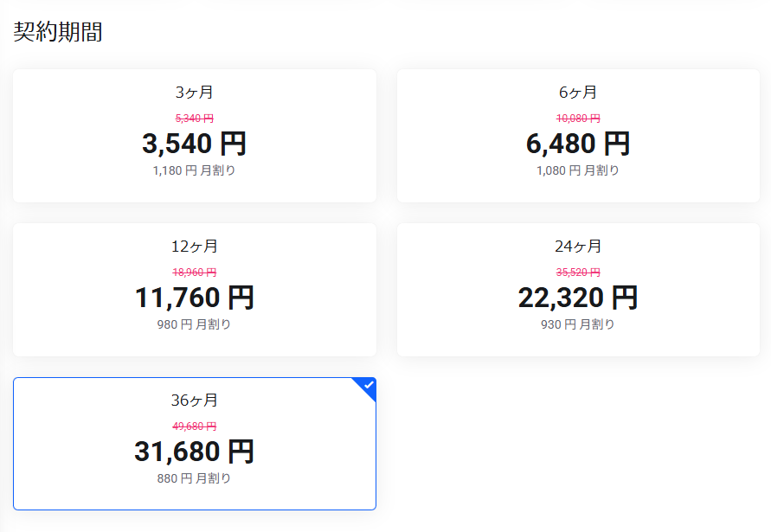Click the struck-through 49,680 円 original price
This screenshot has height=532, width=771.
(x=194, y=426)
